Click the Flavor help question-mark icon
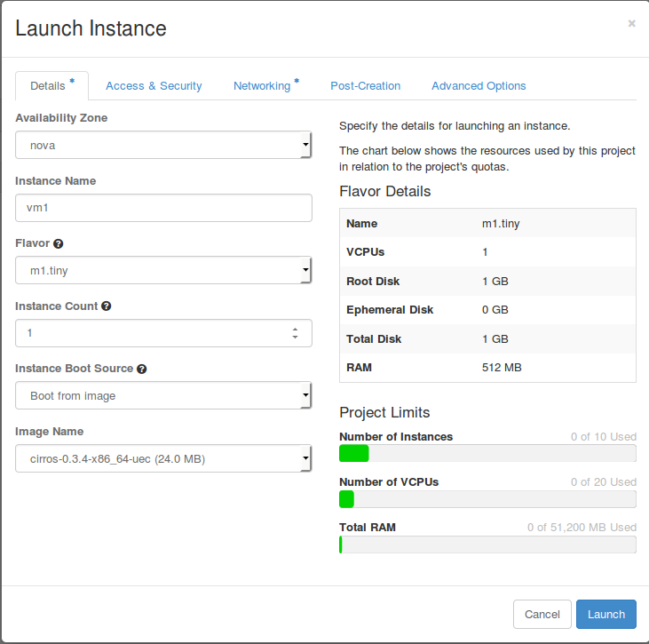This screenshot has width=649, height=644. tap(59, 243)
